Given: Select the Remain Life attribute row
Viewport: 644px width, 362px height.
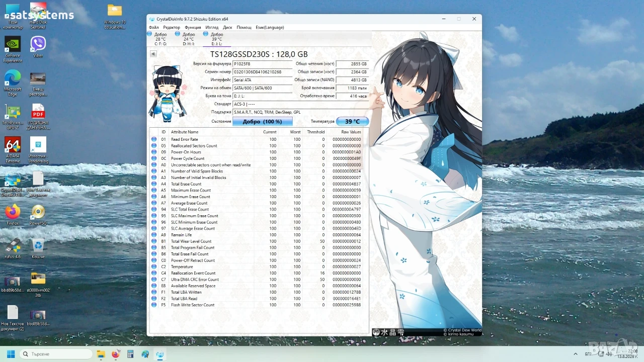Looking at the screenshot, I should [259, 235].
